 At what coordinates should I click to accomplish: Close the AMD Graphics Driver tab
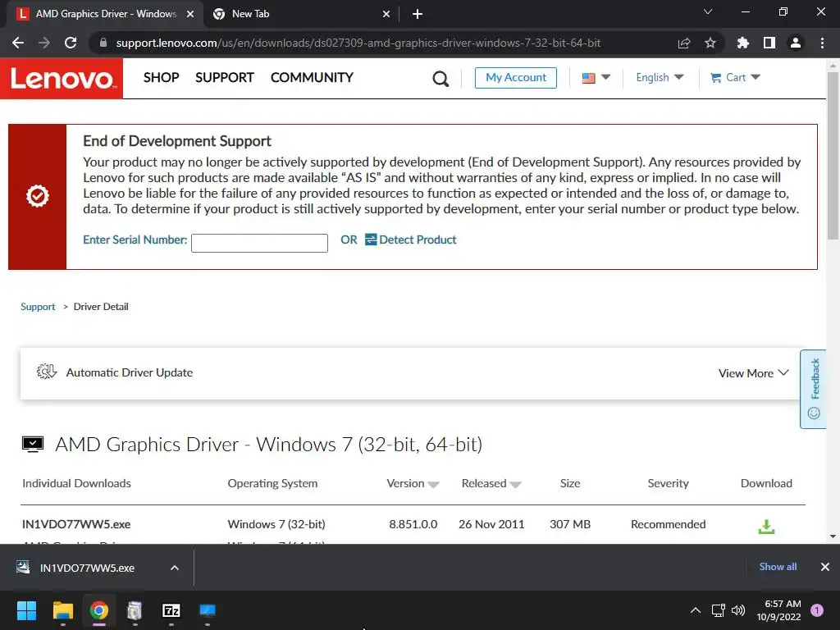click(x=190, y=14)
